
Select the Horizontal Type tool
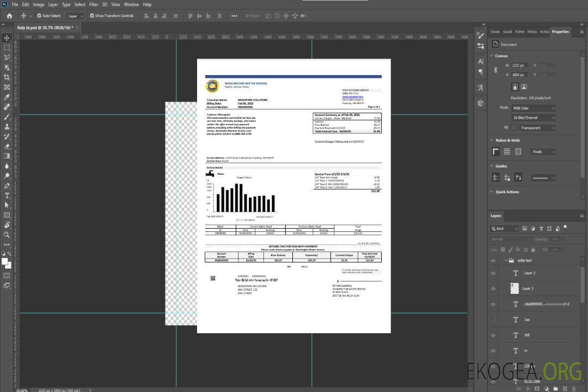(7, 195)
